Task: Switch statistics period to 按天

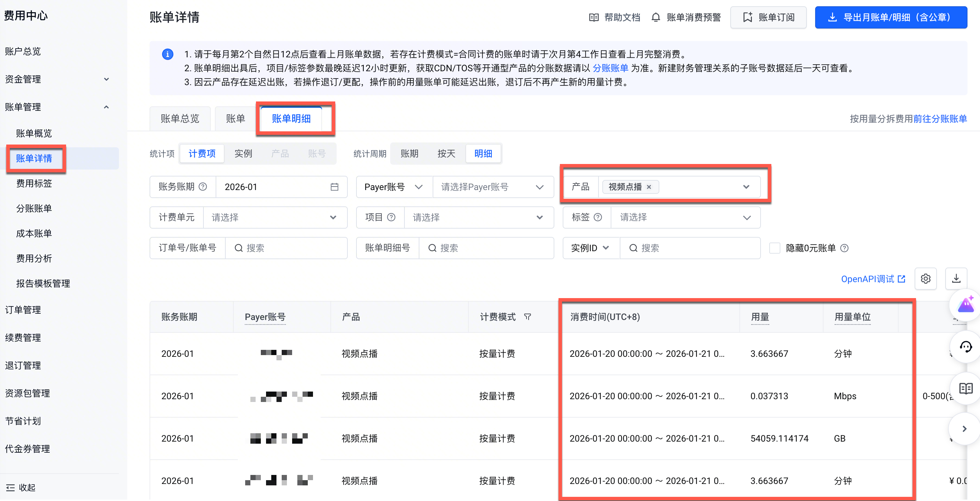Action: click(x=446, y=154)
